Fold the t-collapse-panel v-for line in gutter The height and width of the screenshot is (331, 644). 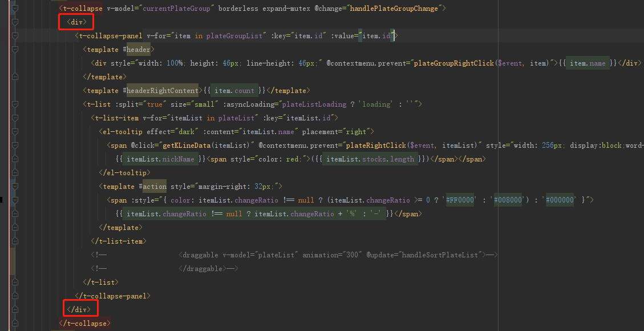[15, 36]
